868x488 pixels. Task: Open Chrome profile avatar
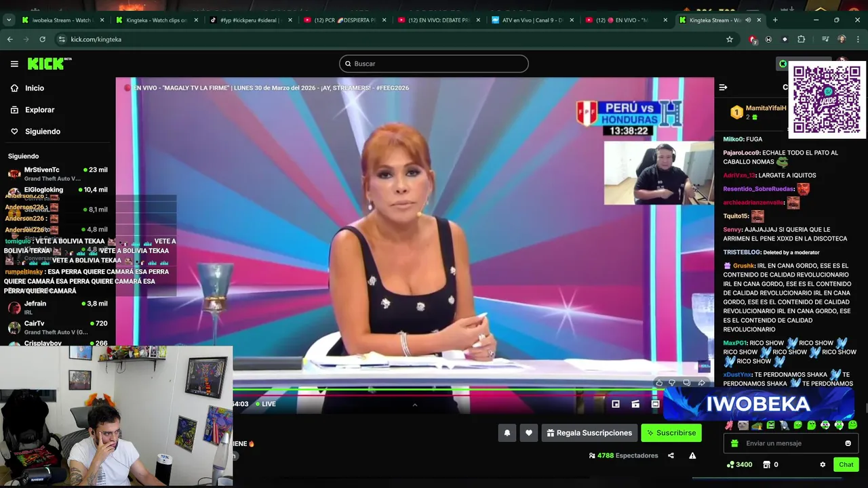click(x=842, y=39)
